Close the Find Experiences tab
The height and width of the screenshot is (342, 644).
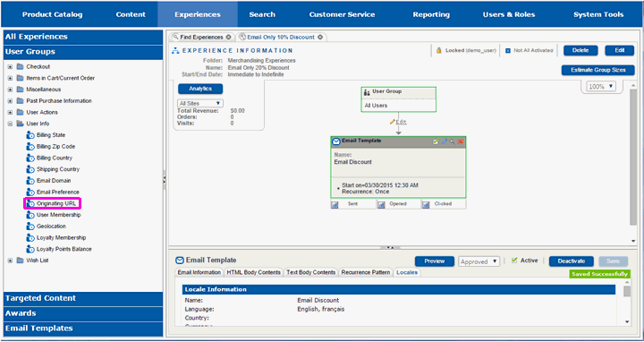(x=228, y=37)
